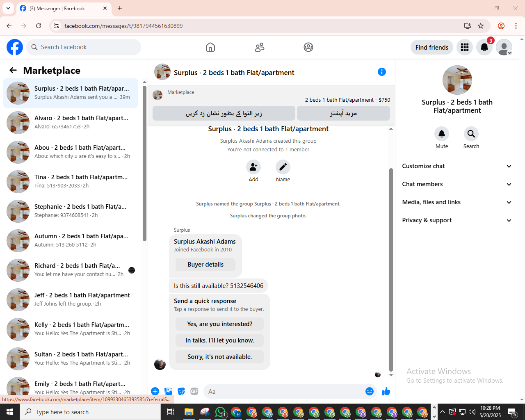
Task: Open Chrome's three-dot menu
Action: pyautogui.click(x=516, y=26)
